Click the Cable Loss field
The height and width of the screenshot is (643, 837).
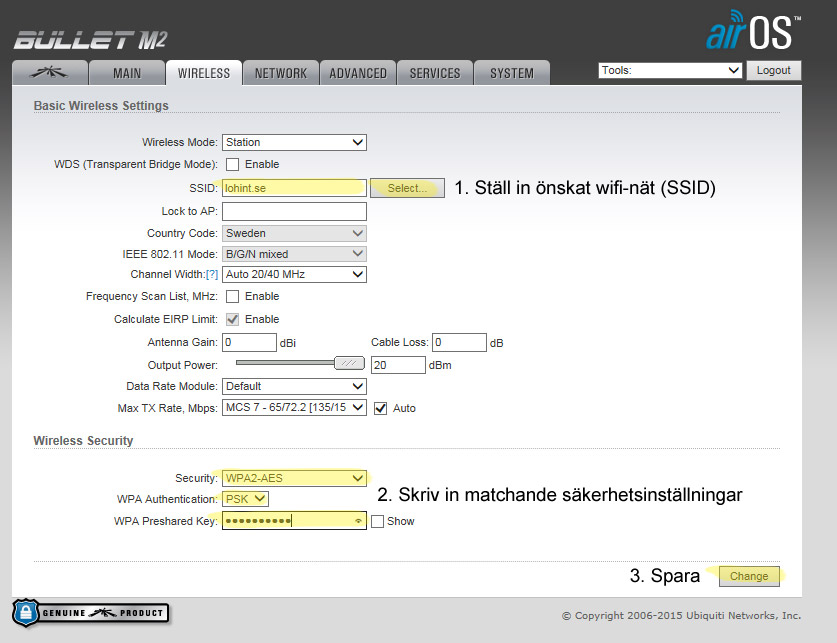coord(459,343)
